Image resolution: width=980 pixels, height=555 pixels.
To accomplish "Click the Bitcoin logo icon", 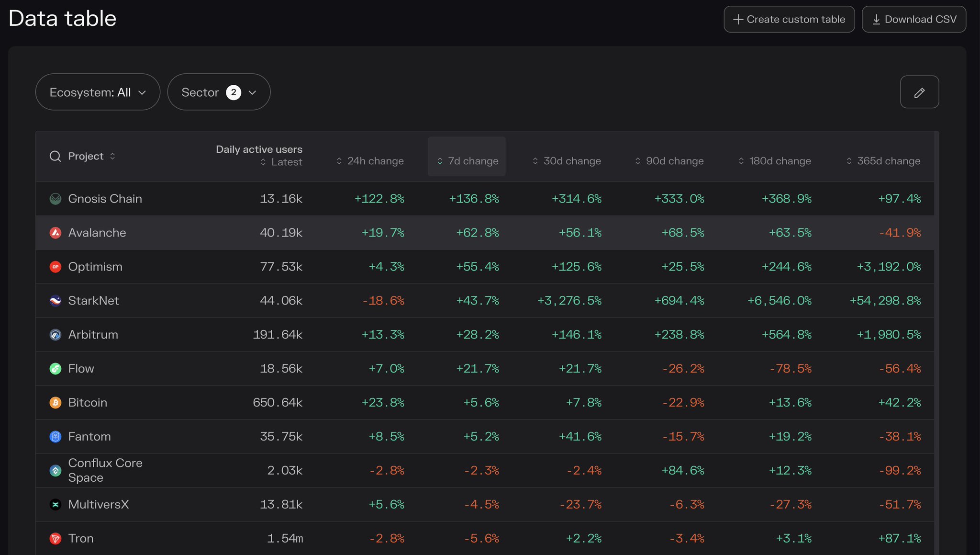I will [55, 402].
